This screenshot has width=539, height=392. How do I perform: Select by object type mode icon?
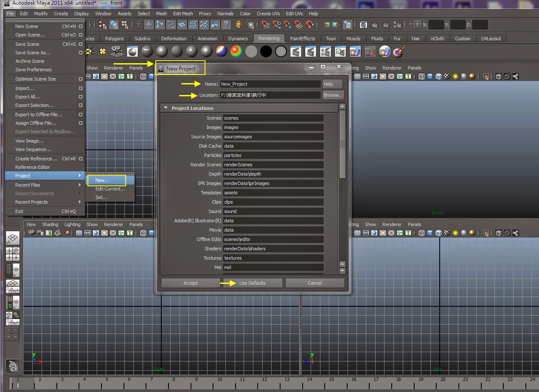click(114, 25)
